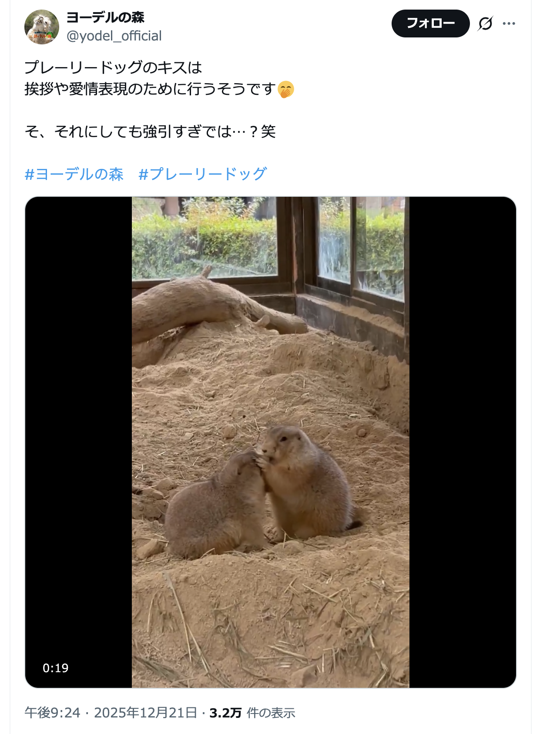Click the 件の表示 views label
Screen dimensions: 560x734
point(271,713)
